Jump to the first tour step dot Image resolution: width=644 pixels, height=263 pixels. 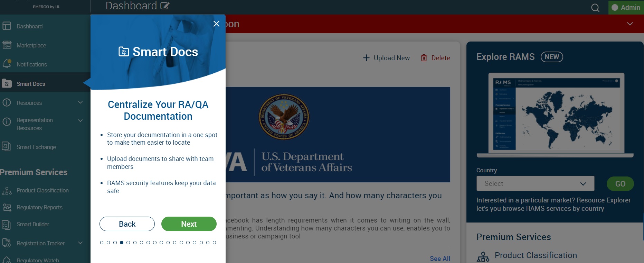point(102,243)
